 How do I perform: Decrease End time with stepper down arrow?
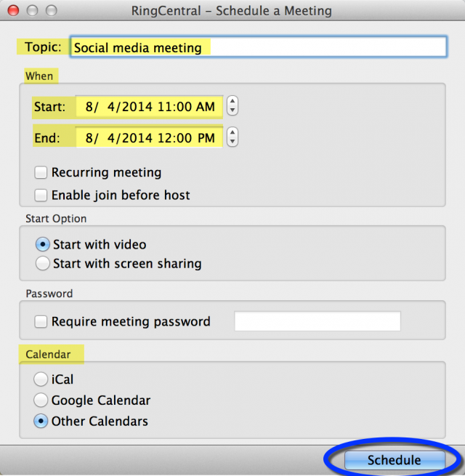(x=232, y=142)
